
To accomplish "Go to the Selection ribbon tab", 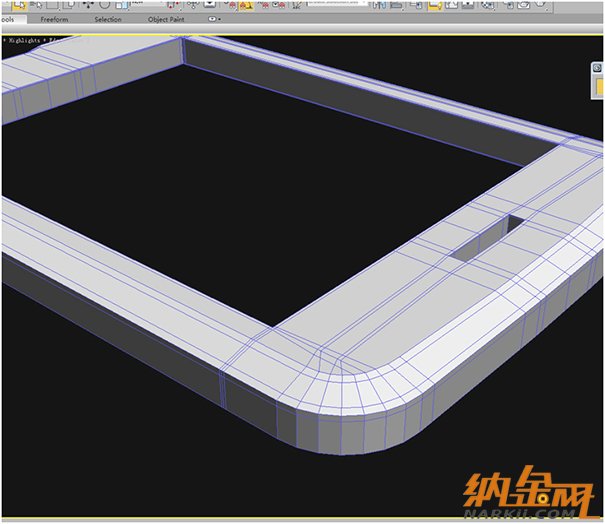I will 107,19.
